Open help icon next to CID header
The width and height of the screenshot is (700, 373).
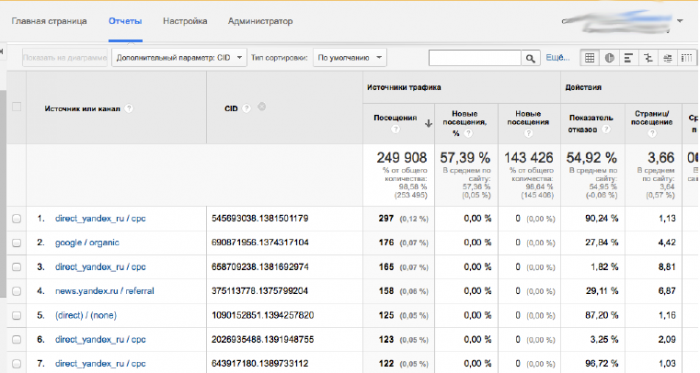[x=246, y=108]
